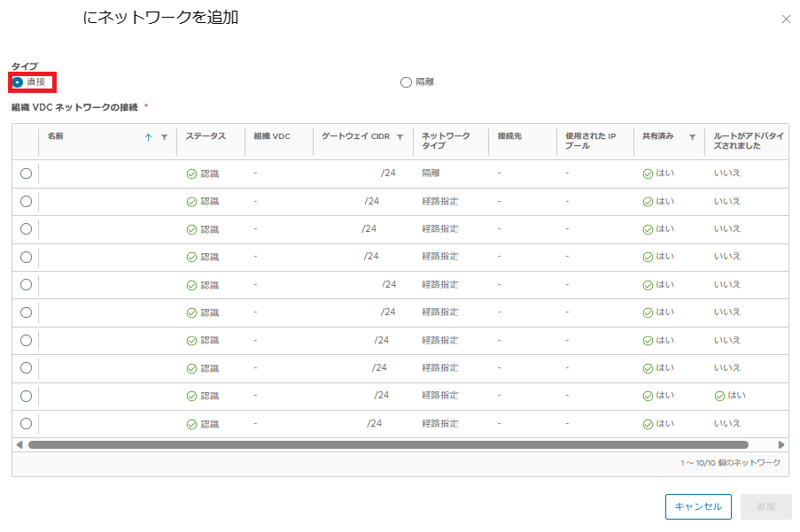The height and width of the screenshot is (532, 800).
Task: Click the horizontal scrollbar thumb under the table
Action: click(388, 444)
